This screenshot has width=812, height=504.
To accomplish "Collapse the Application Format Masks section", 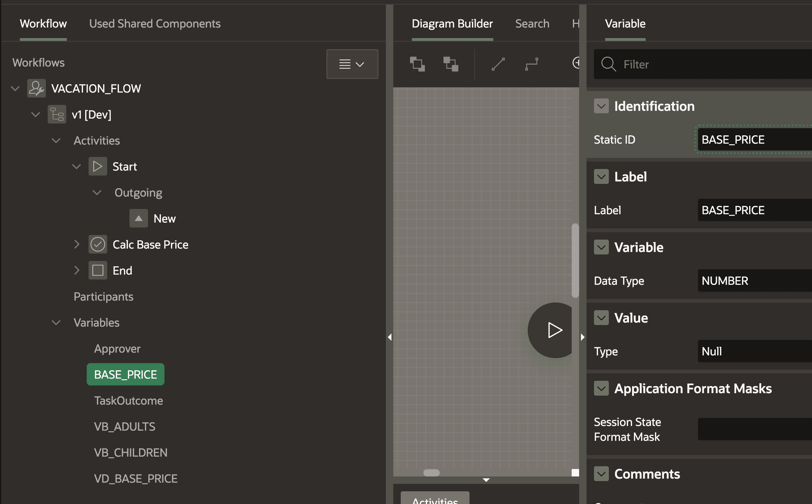I will pos(601,388).
